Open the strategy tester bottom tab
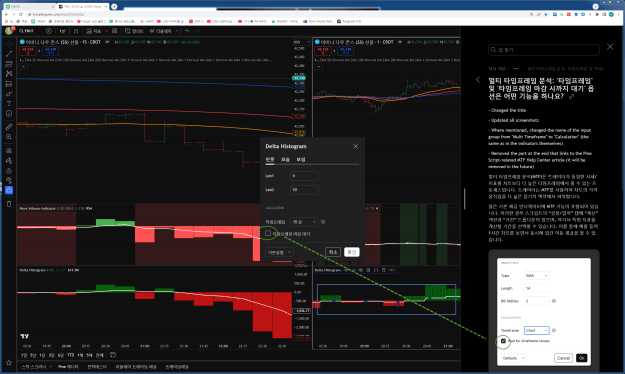 click(97, 366)
